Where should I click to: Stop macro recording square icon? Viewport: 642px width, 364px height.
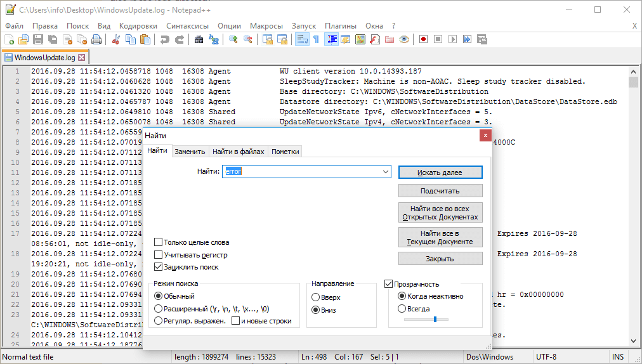[x=438, y=40]
